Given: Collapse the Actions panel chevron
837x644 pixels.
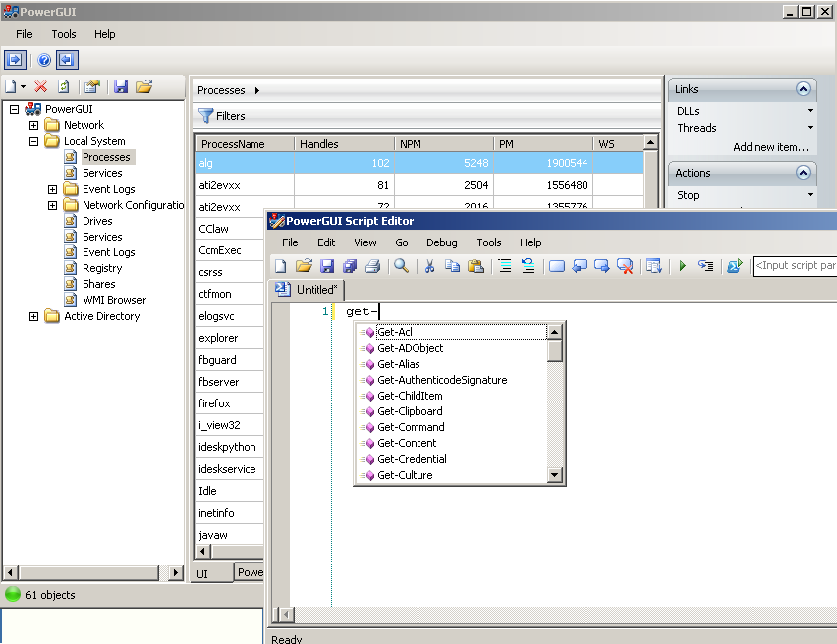Looking at the screenshot, I should (803, 172).
